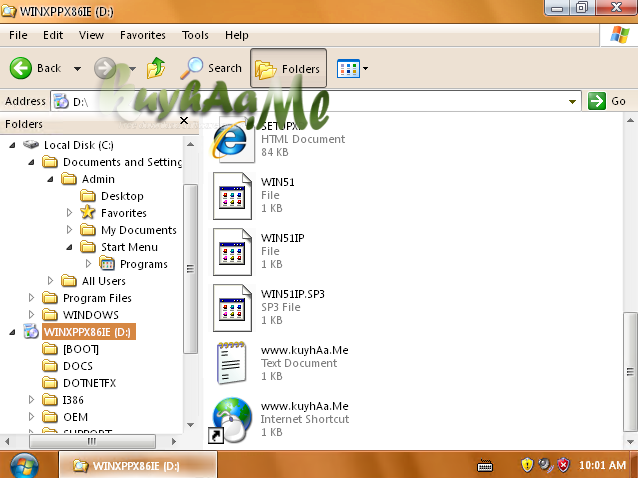Image resolution: width=638 pixels, height=478 pixels.
Task: Open the Edit menu
Action: pos(53,35)
